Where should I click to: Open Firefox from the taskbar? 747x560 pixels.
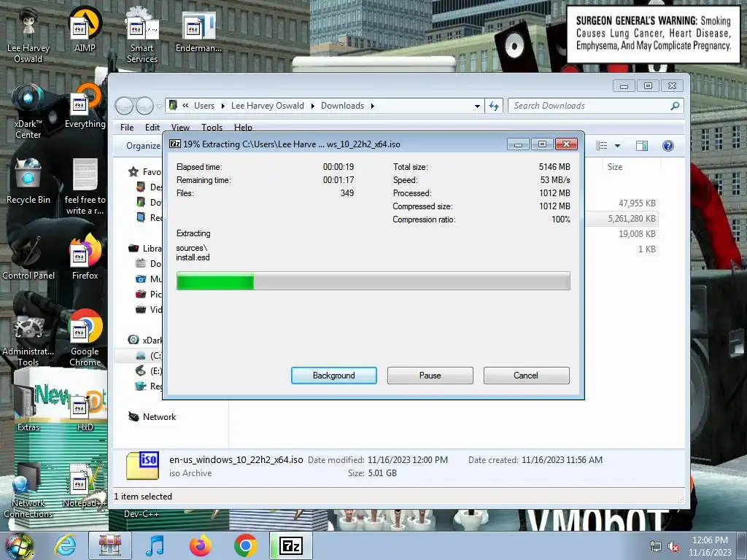pos(200,545)
